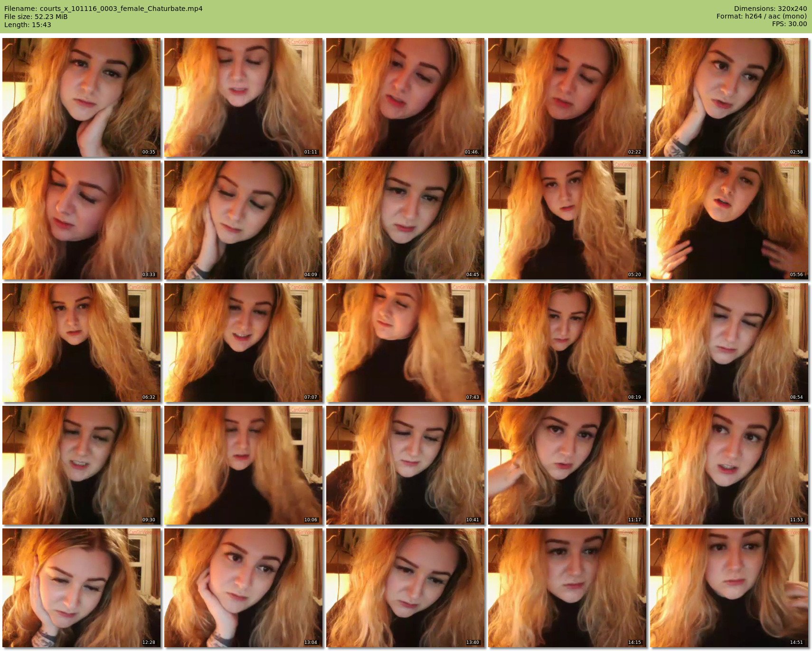Viewport: 812px width, 651px height.
Task: Open the thumbnail stamped 09:30
Action: [x=82, y=465]
